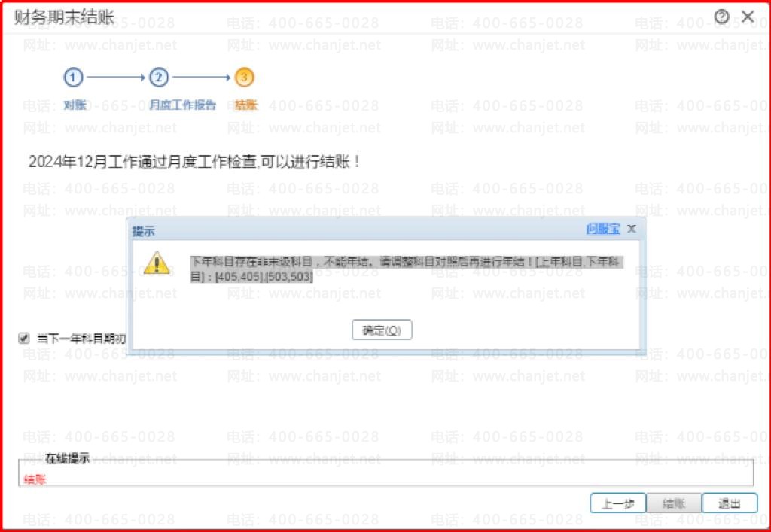Exit using the 退出 button
Image resolution: width=771 pixels, height=532 pixels.
[x=730, y=503]
